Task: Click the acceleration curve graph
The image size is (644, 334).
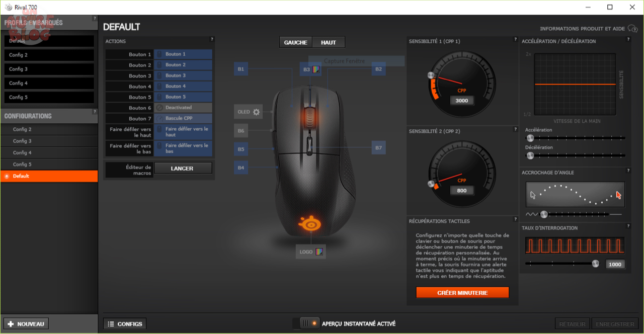Action: tap(575, 85)
